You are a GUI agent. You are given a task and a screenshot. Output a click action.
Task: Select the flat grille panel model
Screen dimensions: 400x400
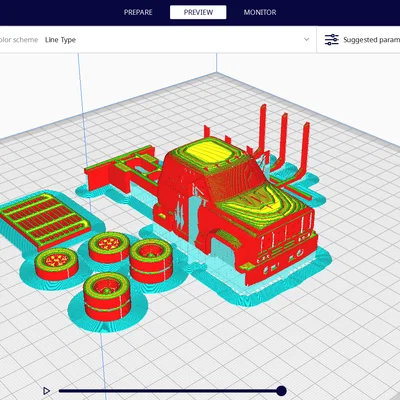click(x=45, y=219)
